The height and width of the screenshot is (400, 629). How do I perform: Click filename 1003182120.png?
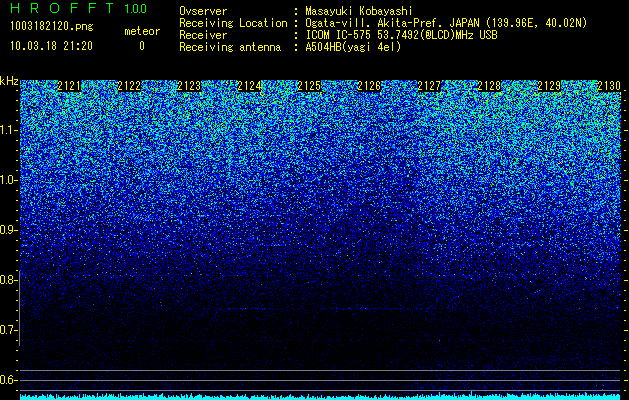[x=51, y=26]
